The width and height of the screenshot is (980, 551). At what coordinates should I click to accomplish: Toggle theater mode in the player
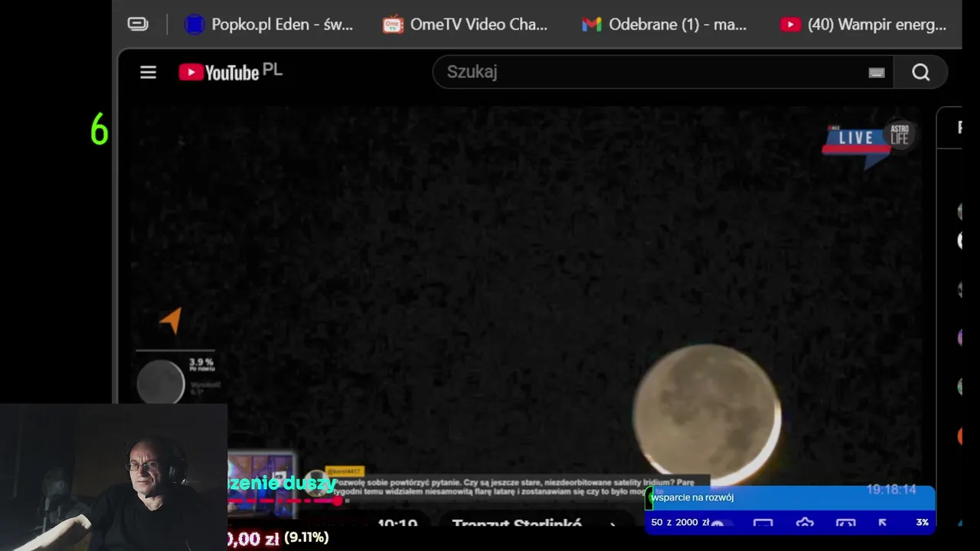click(x=845, y=523)
